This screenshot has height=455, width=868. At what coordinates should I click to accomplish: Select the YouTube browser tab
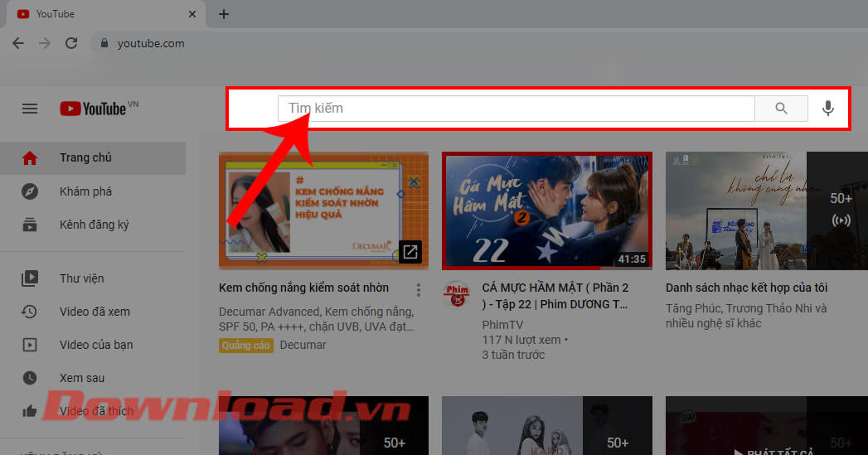click(x=106, y=14)
